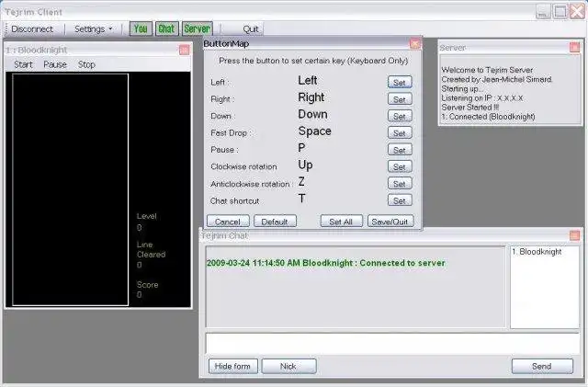This screenshot has height=387, width=588.
Task: Set the Chat shortcut key binding
Action: pyautogui.click(x=400, y=200)
